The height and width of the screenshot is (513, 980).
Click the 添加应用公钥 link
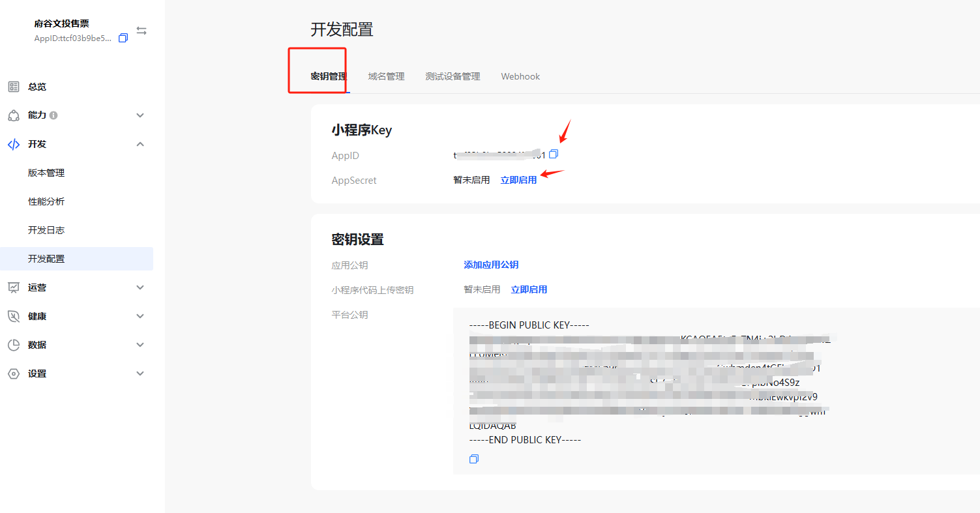click(491, 265)
